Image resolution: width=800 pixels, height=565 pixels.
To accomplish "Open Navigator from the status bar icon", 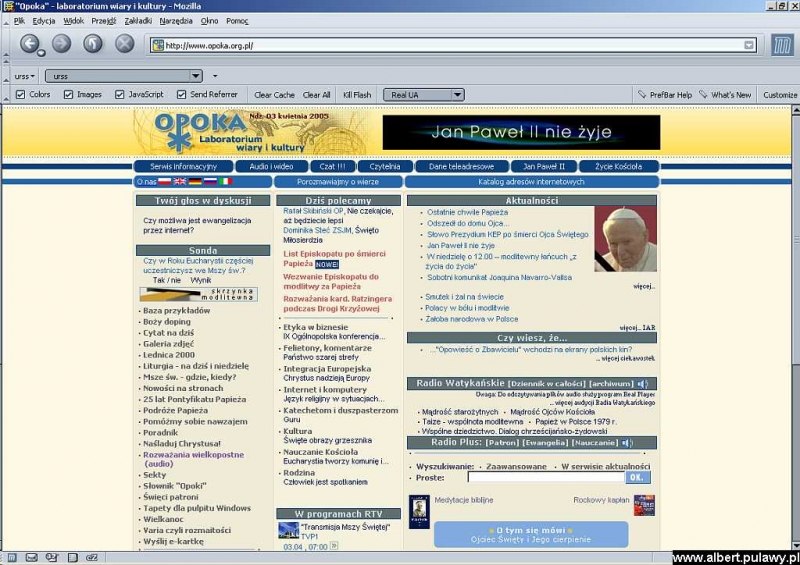I will point(12,557).
